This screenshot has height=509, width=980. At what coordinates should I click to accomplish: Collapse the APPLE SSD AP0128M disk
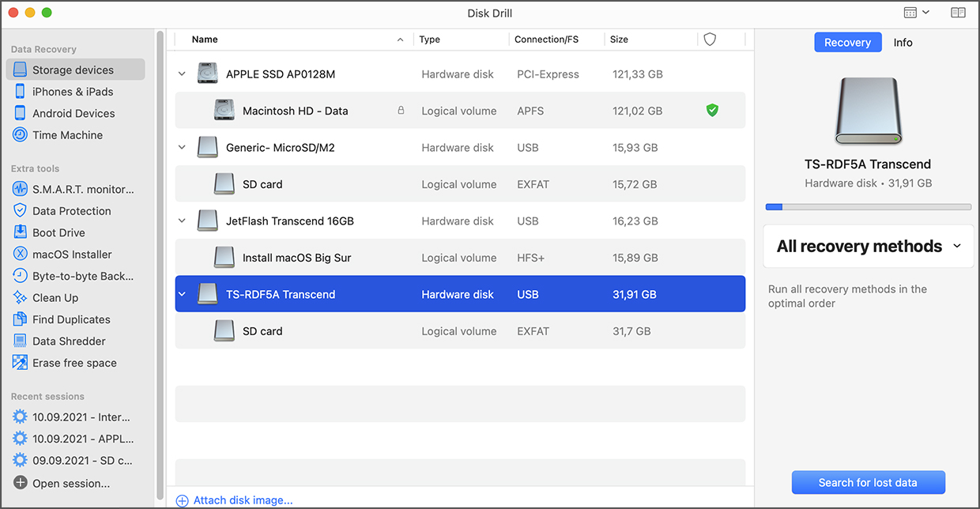coord(182,74)
